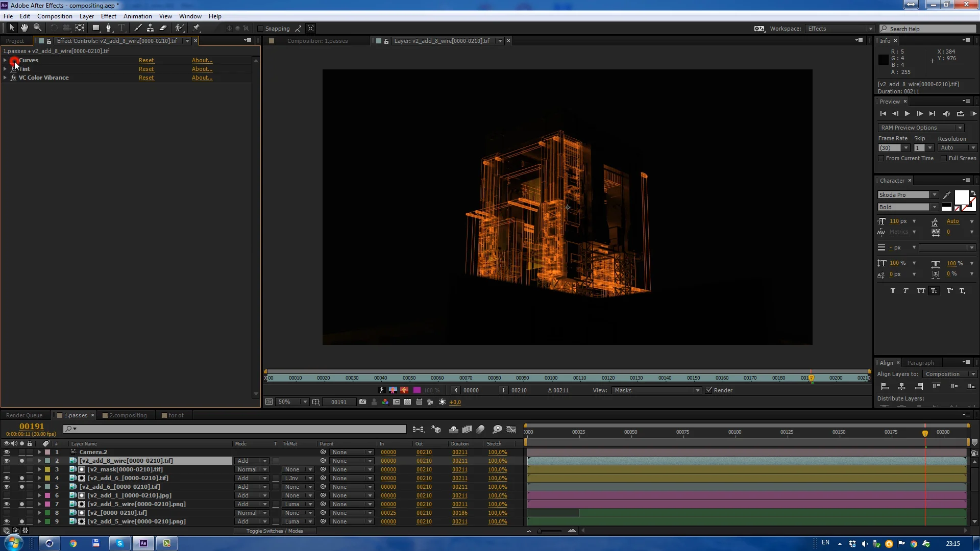Expand the VC Color Vibrance effect
The image size is (980, 551).
coord(5,78)
